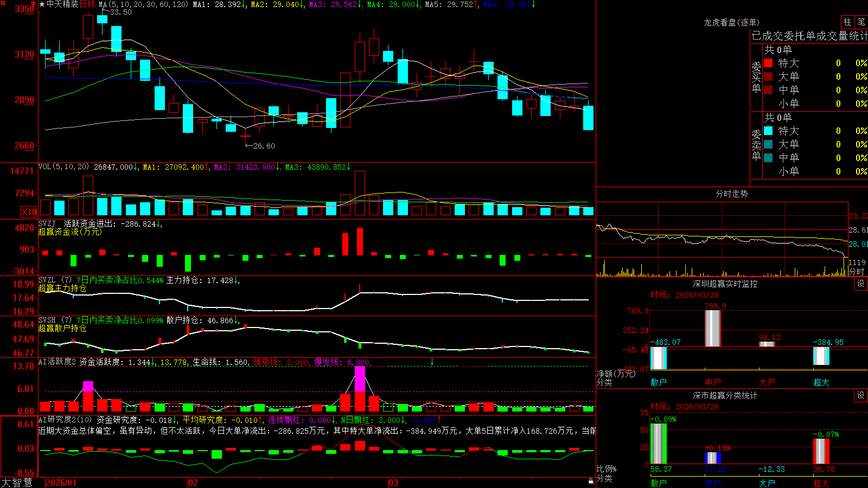Click the 17.21 中户 bar in the 分类统计 chart
868x488 pixels.
click(713, 458)
